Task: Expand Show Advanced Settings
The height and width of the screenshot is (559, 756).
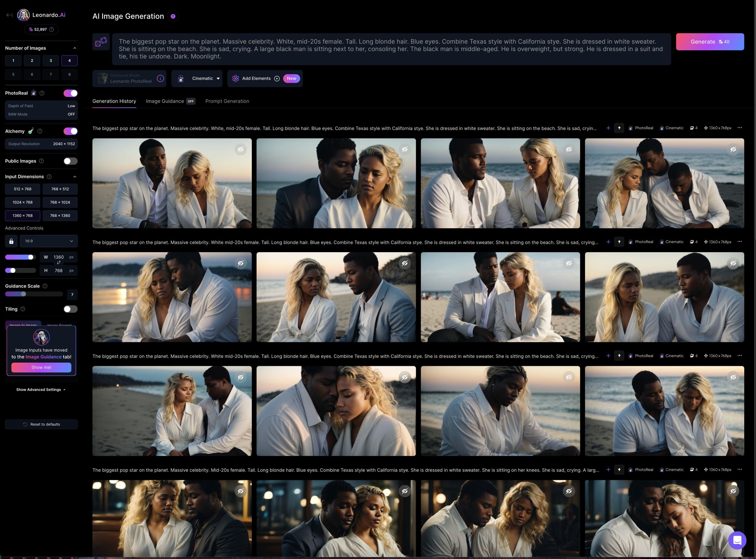Action: click(41, 389)
